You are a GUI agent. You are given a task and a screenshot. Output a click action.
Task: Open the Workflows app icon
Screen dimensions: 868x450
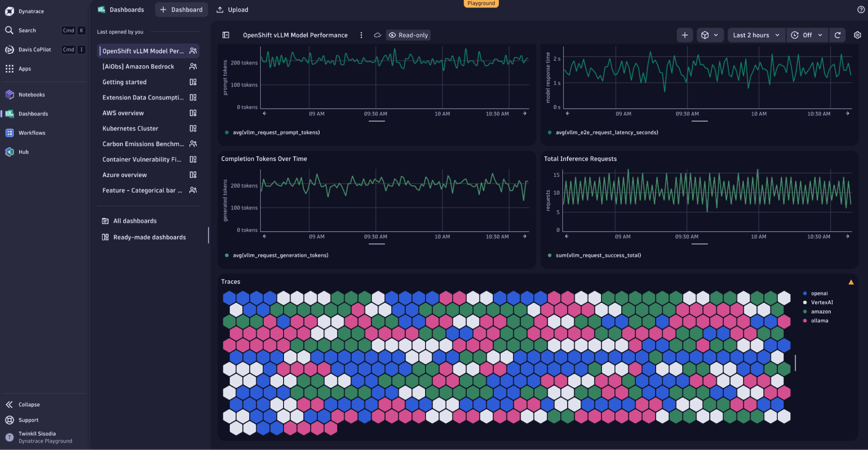coord(10,133)
